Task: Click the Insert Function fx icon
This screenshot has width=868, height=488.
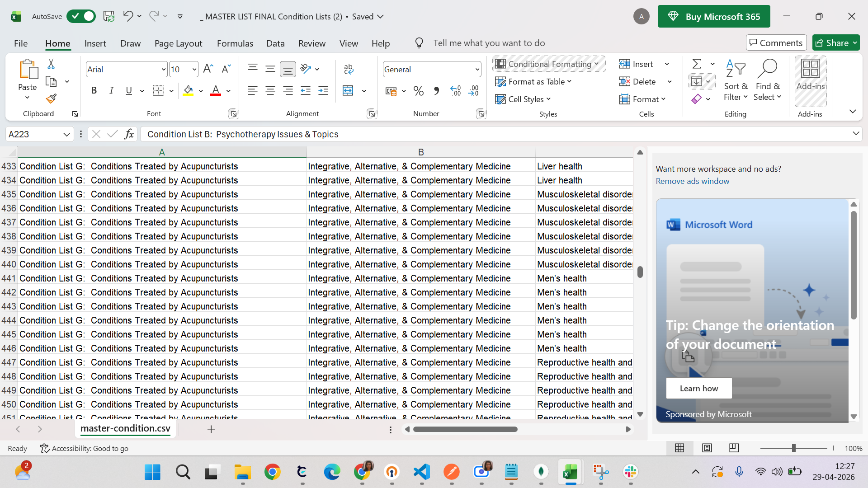Action: tap(129, 134)
